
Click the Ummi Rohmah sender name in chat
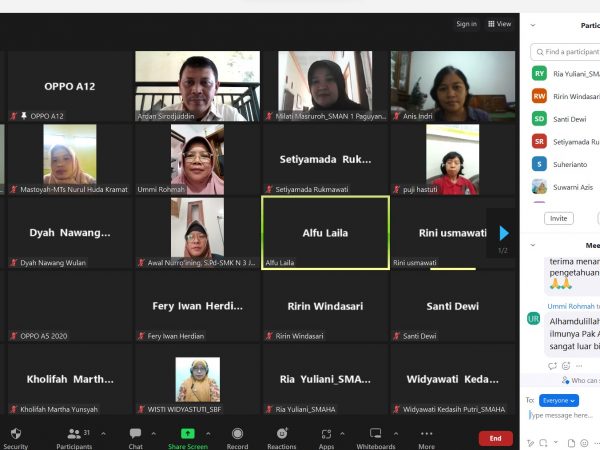tap(571, 306)
